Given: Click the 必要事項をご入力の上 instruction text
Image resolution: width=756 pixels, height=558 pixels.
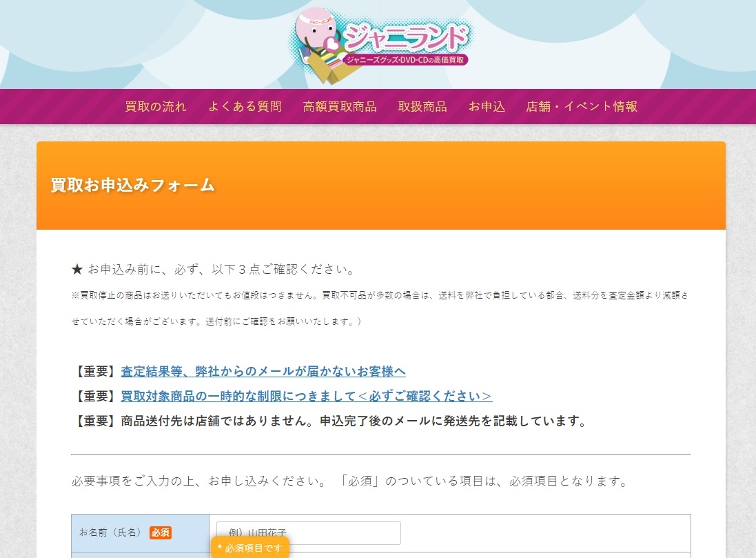Looking at the screenshot, I should tap(350, 481).
